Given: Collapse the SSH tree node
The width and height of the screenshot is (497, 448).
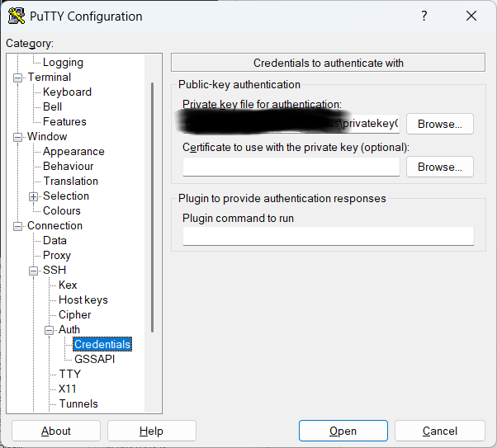Looking at the screenshot, I should coord(33,271).
